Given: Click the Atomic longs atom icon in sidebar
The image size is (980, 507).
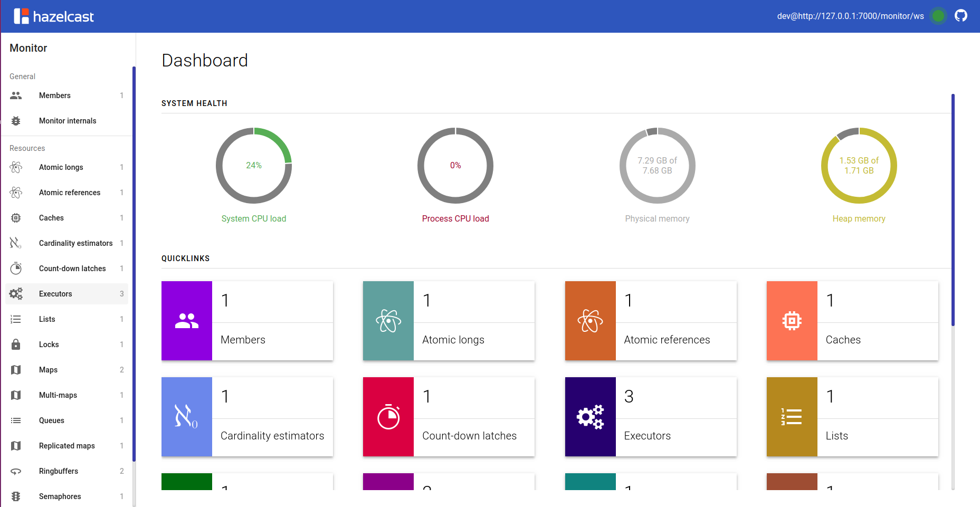Looking at the screenshot, I should (x=16, y=167).
